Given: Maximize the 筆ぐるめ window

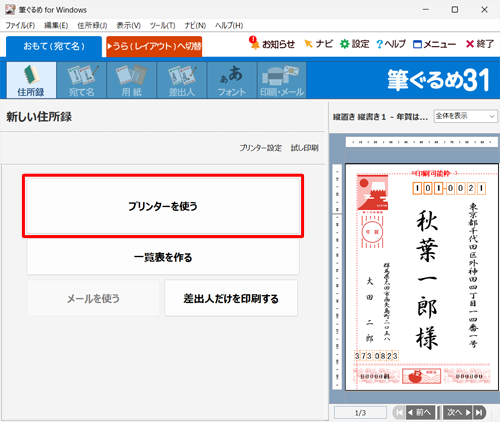Looking at the screenshot, I should (x=455, y=10).
